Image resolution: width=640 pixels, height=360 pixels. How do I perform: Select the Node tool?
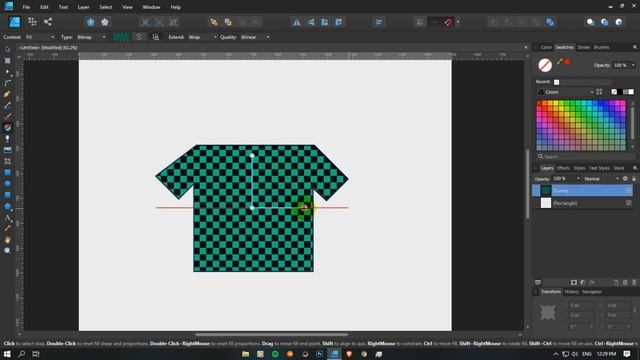7,72
